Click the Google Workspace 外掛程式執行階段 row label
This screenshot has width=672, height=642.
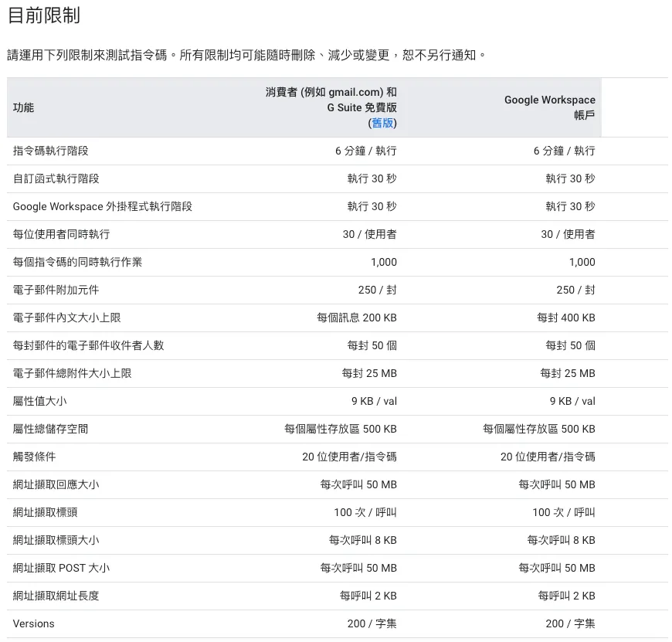103,206
